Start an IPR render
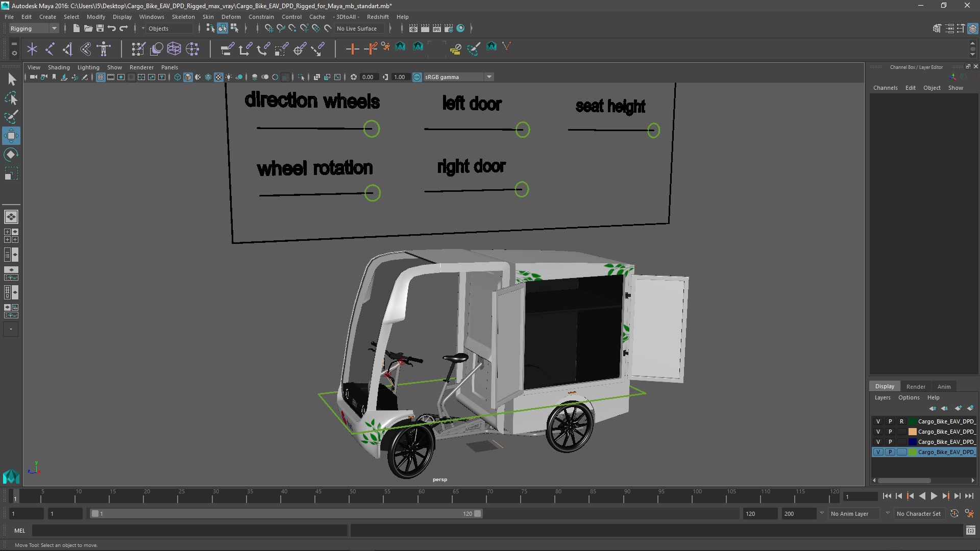This screenshot has height=551, width=980. tap(437, 29)
